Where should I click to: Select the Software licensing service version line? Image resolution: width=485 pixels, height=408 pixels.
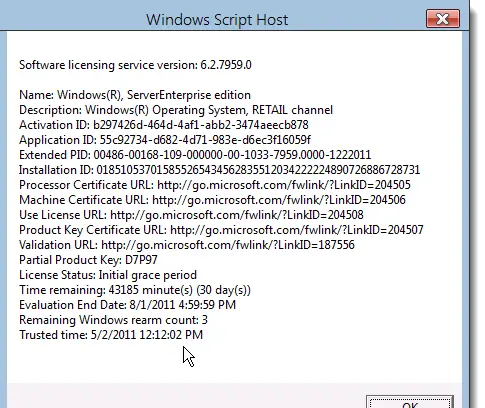(135, 65)
